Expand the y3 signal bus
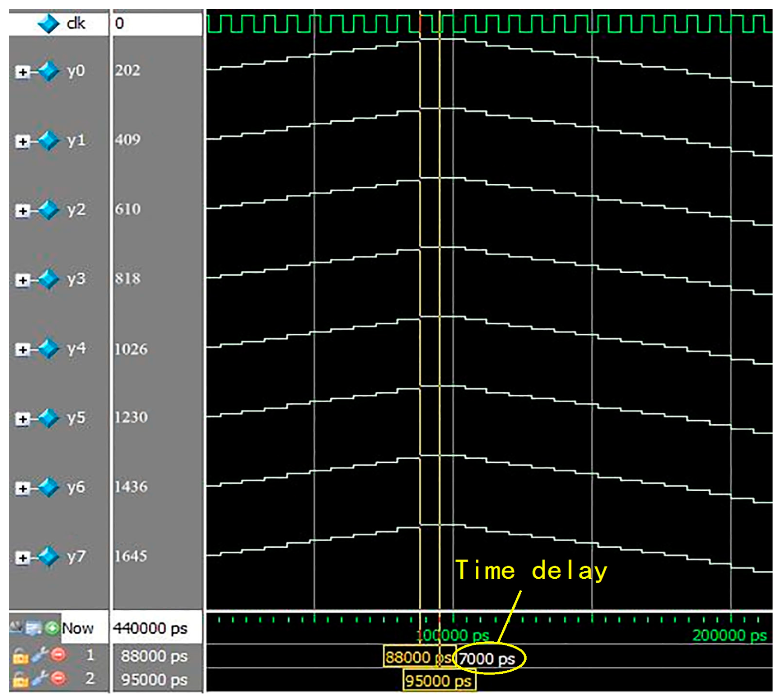The width and height of the screenshot is (780, 700). 22,280
